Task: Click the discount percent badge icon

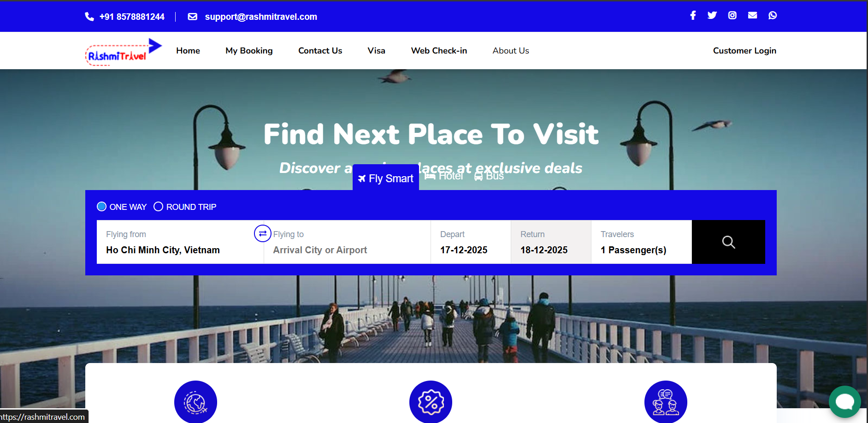Action: (x=431, y=402)
